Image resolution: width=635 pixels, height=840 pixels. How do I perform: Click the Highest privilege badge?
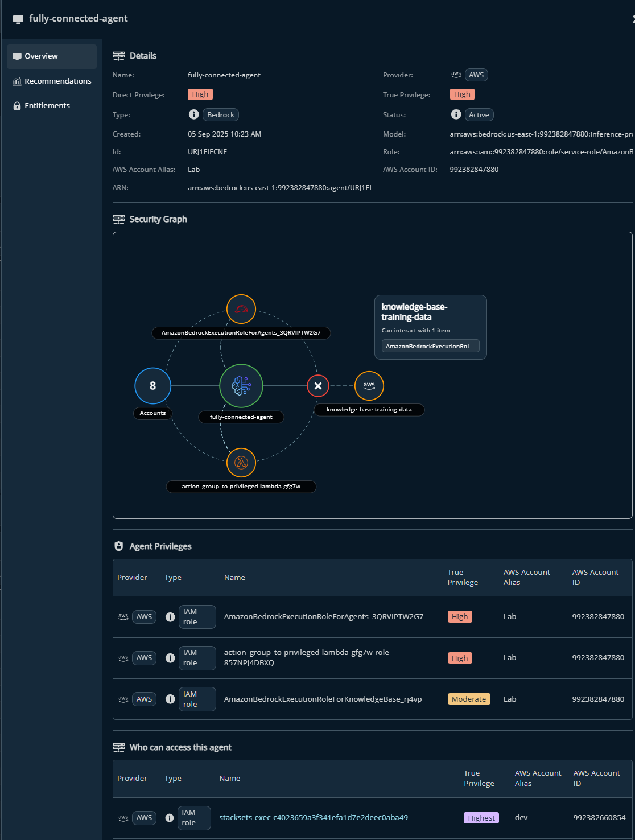pos(481,818)
